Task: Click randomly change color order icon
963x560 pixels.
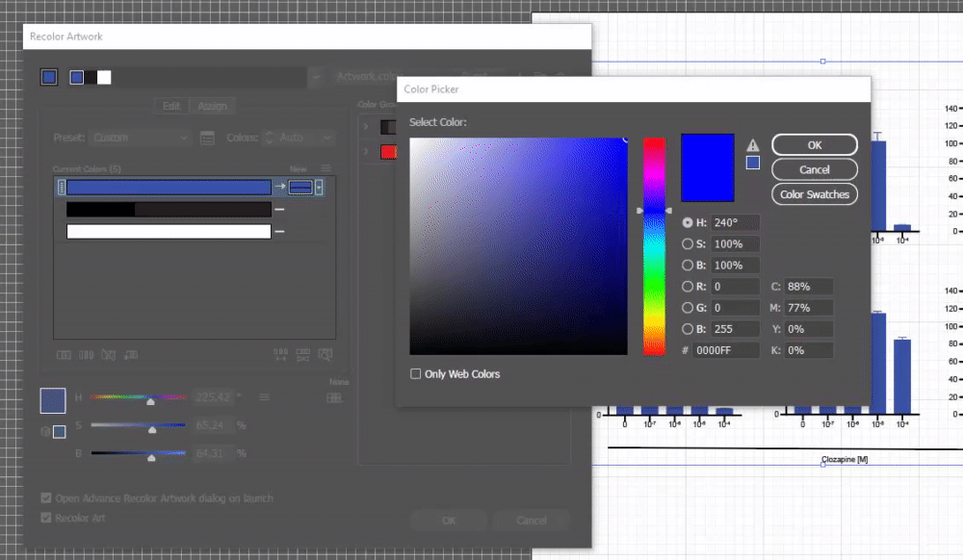Action: tap(280, 354)
